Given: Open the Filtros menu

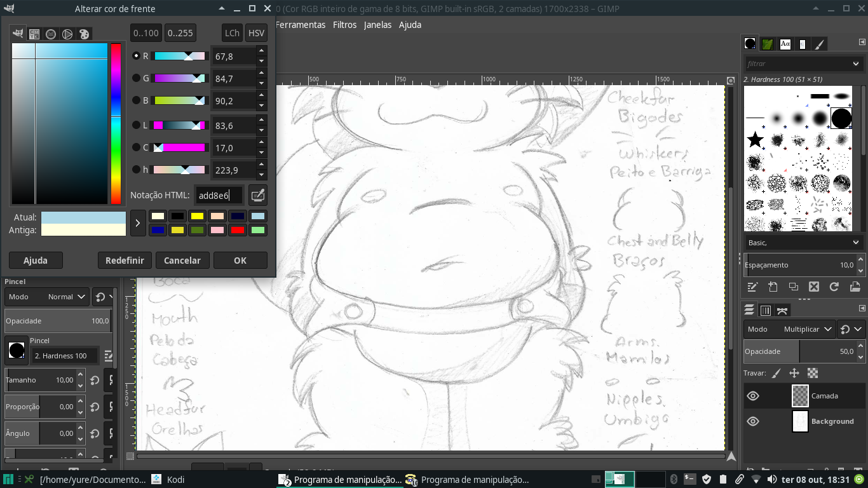Looking at the screenshot, I should [345, 25].
